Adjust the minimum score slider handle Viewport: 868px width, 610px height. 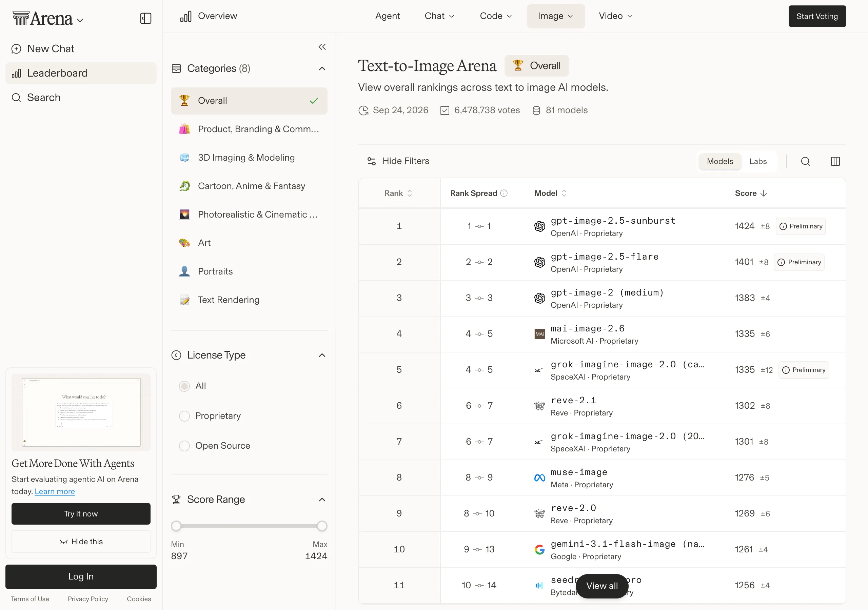[176, 526]
